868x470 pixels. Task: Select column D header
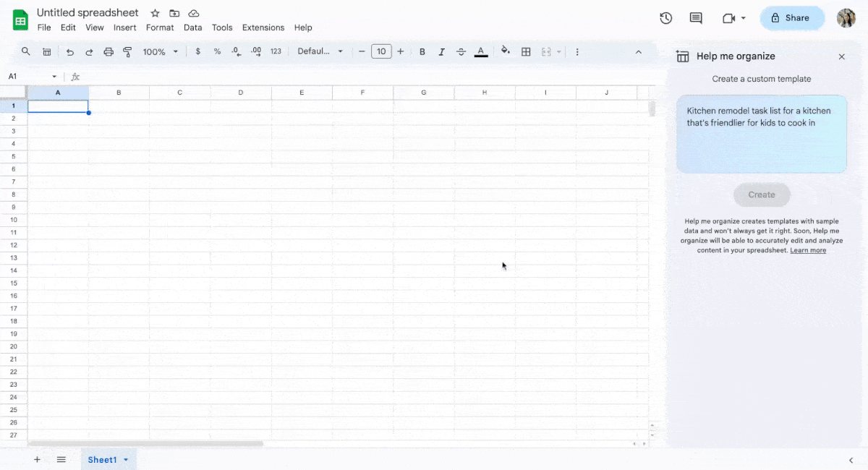241,93
